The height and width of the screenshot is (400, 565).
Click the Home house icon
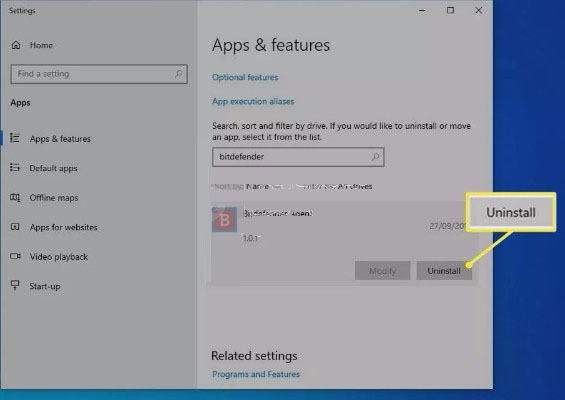pyautogui.click(x=16, y=45)
